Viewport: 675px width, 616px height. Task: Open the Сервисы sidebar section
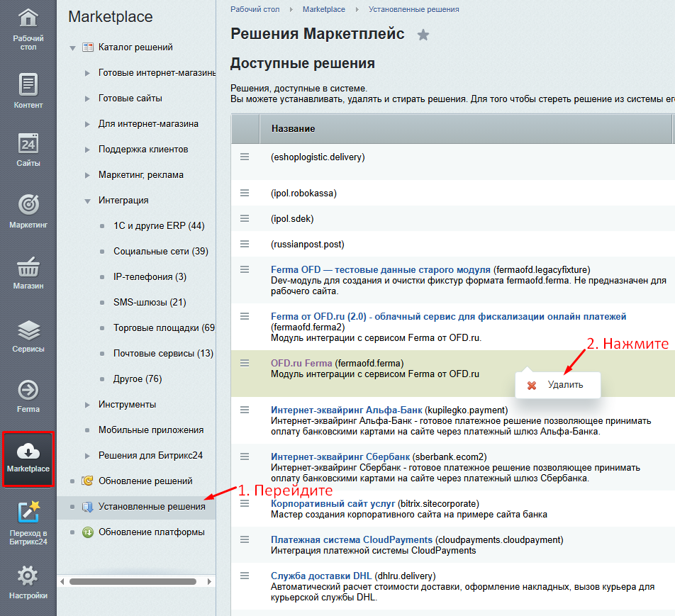click(x=28, y=336)
